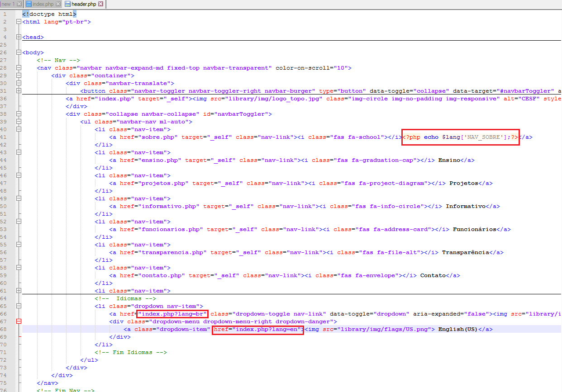This screenshot has height=392, width=562.
Task: Switch to the new 1 tab
Action: [x=8, y=4]
